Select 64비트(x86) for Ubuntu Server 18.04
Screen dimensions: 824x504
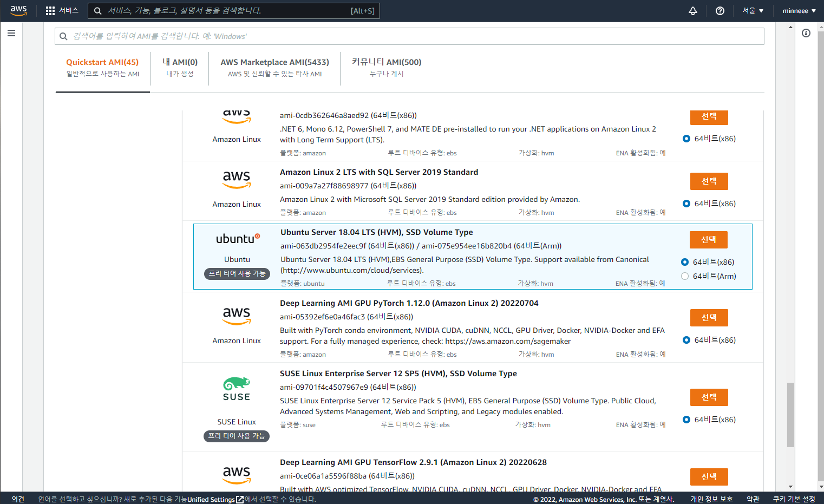tap(685, 262)
